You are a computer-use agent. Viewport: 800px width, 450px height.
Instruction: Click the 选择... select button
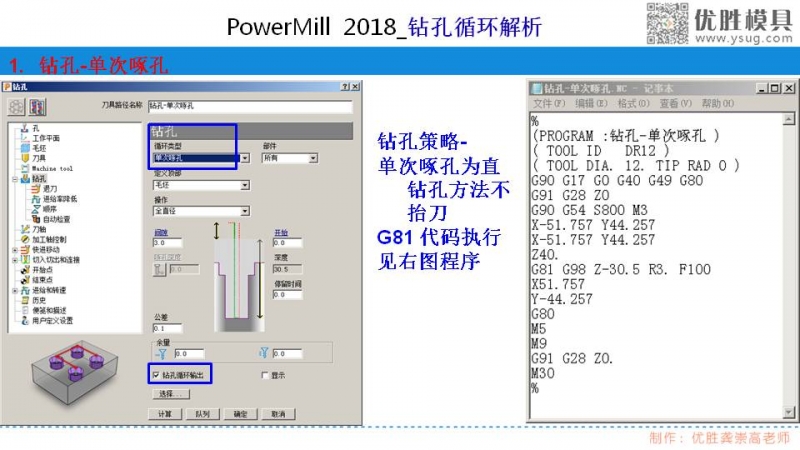point(171,394)
